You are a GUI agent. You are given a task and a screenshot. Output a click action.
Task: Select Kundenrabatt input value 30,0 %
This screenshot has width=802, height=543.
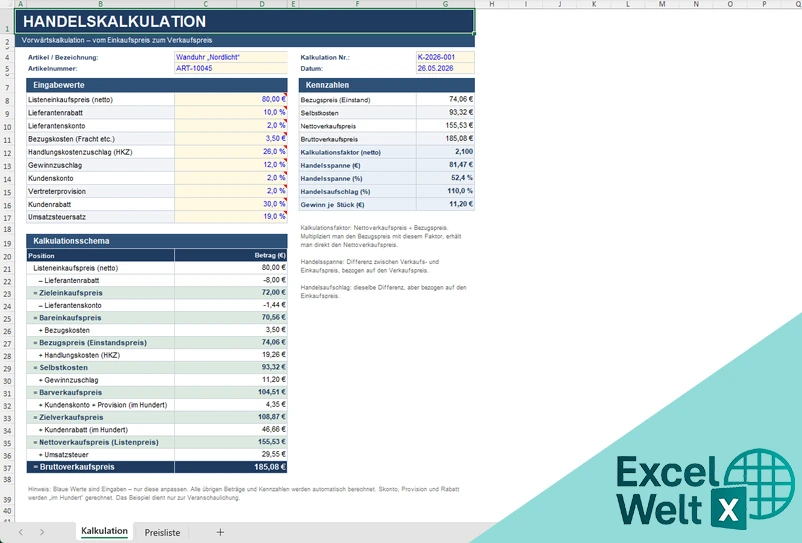pos(231,204)
